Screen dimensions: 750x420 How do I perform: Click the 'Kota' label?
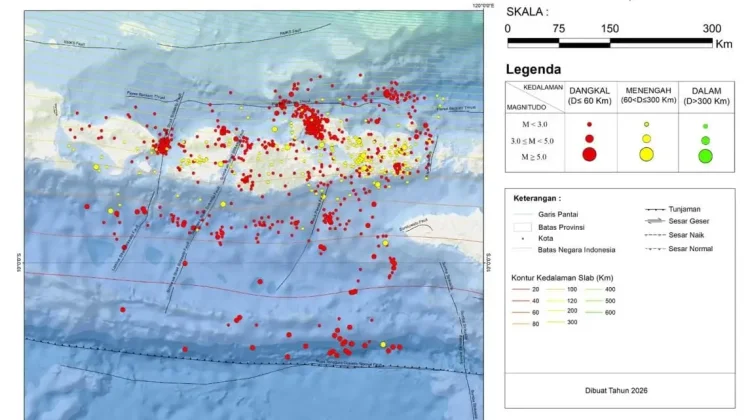(545, 238)
